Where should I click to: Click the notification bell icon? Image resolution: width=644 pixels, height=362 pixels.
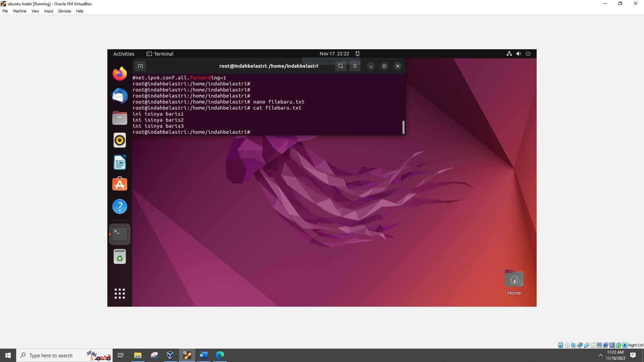(358, 54)
